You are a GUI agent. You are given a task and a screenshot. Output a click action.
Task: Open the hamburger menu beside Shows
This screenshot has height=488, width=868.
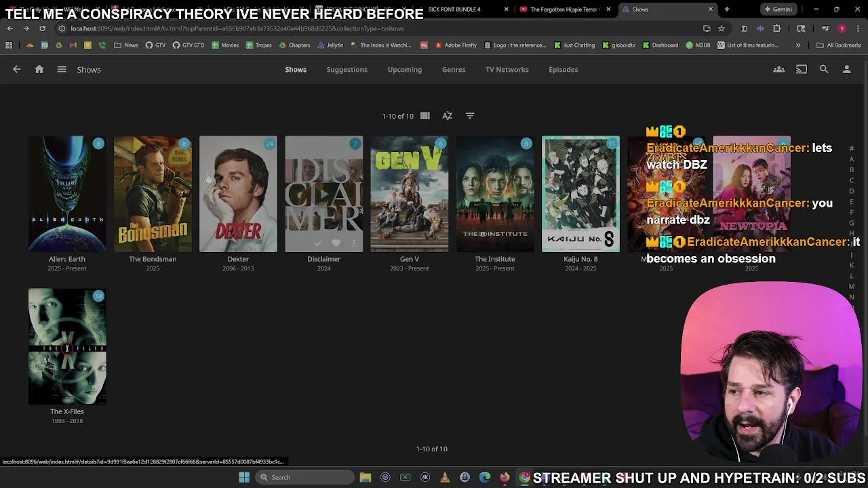[x=62, y=69]
